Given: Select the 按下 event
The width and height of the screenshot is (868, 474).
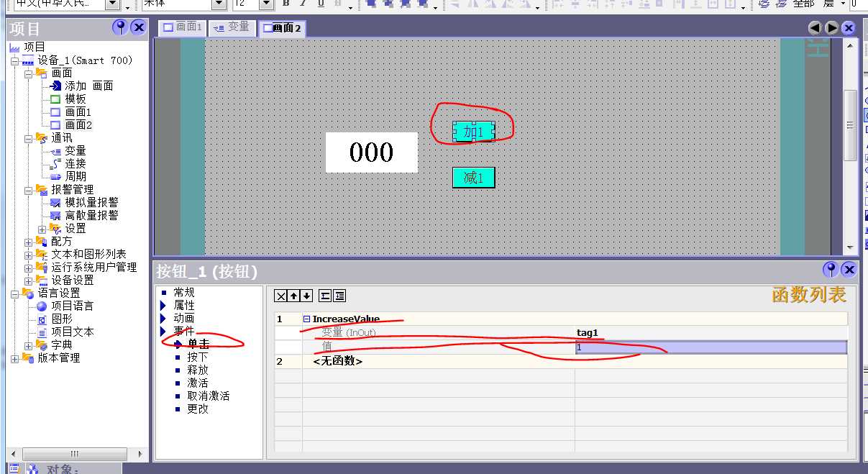Looking at the screenshot, I should (x=198, y=357).
